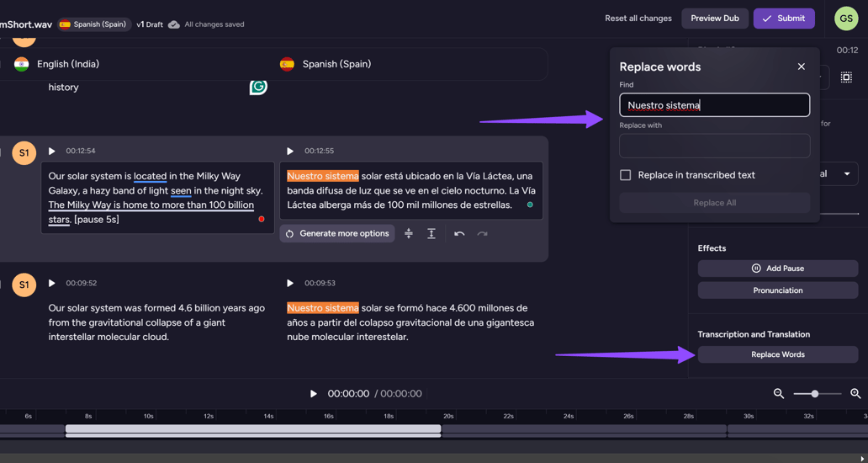
Task: Click the zoom in magnifier icon
Action: click(x=855, y=393)
